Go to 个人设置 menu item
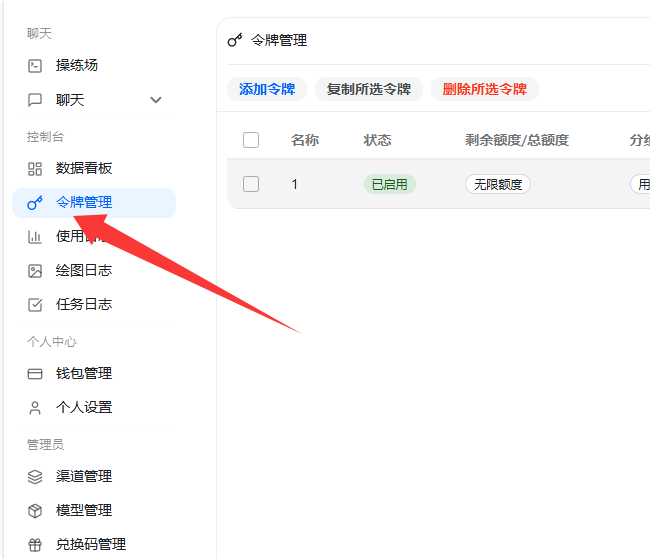 (x=94, y=408)
